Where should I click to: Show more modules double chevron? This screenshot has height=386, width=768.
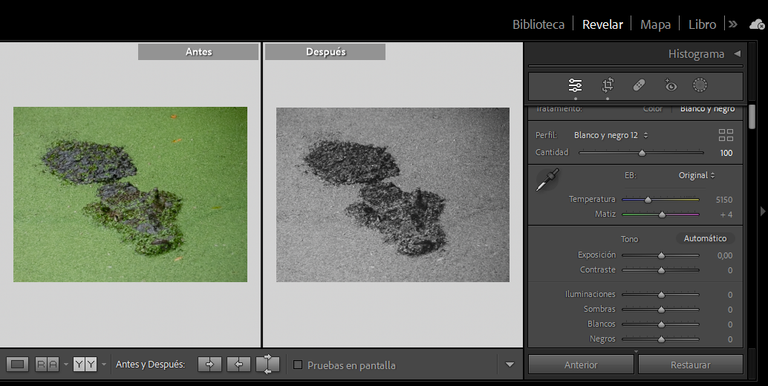pos(733,24)
